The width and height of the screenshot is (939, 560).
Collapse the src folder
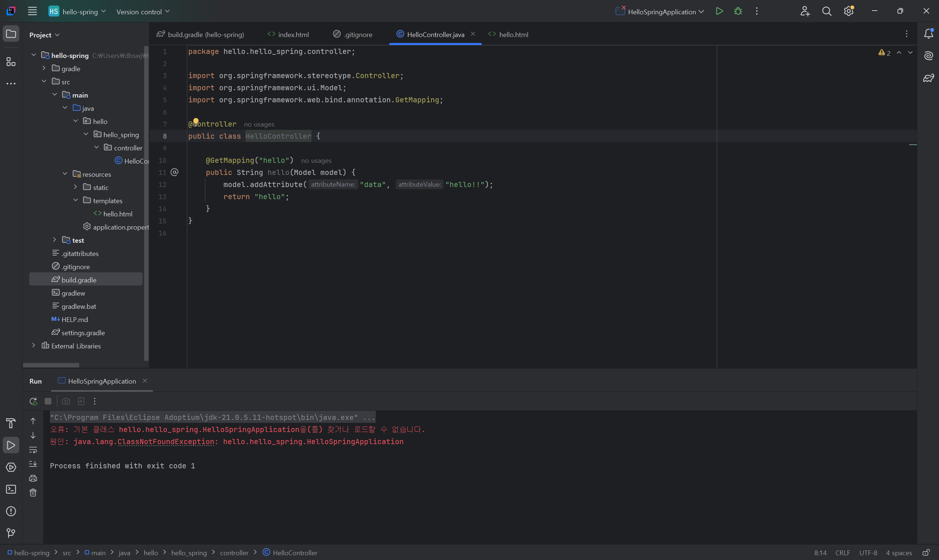(44, 81)
